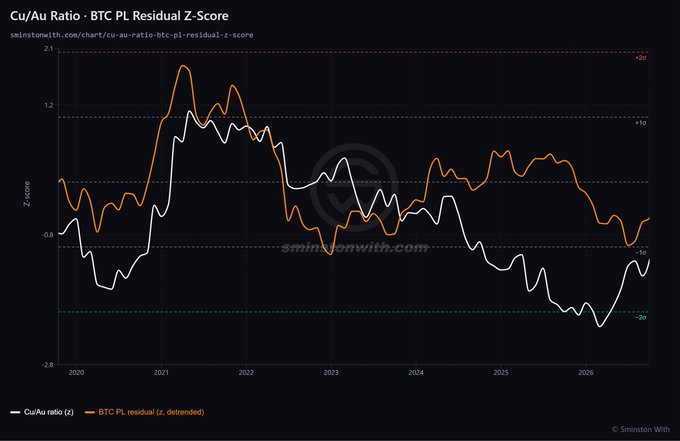Select the 2020 x-axis label

[76, 372]
